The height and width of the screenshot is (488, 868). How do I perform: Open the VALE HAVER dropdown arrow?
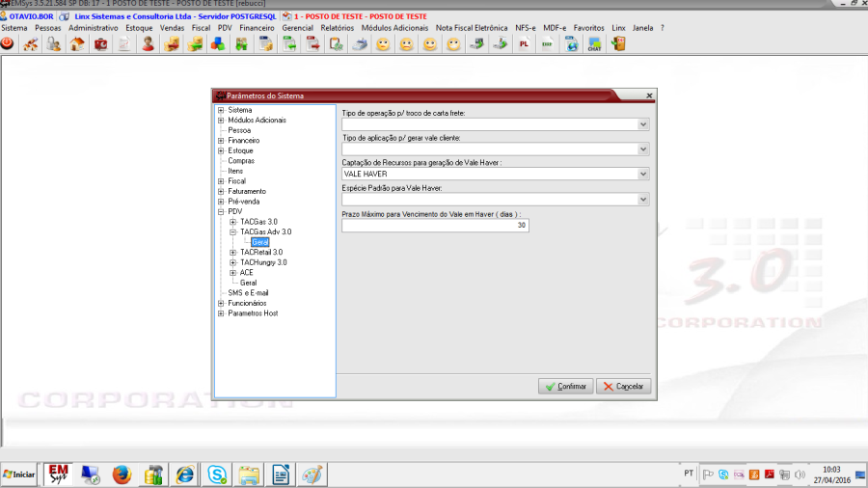pyautogui.click(x=642, y=175)
